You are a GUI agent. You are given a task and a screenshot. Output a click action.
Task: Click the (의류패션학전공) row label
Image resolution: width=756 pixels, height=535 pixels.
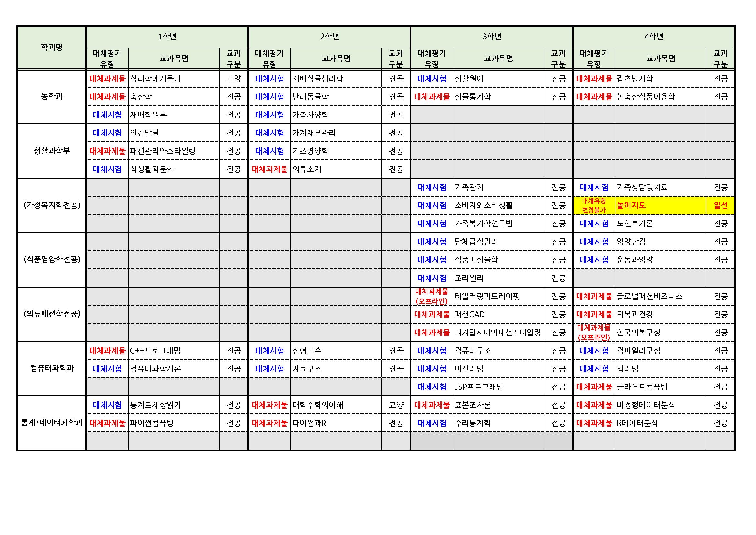[51, 314]
